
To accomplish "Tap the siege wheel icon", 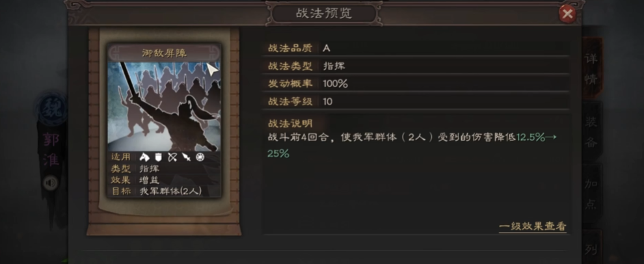I will [x=200, y=157].
